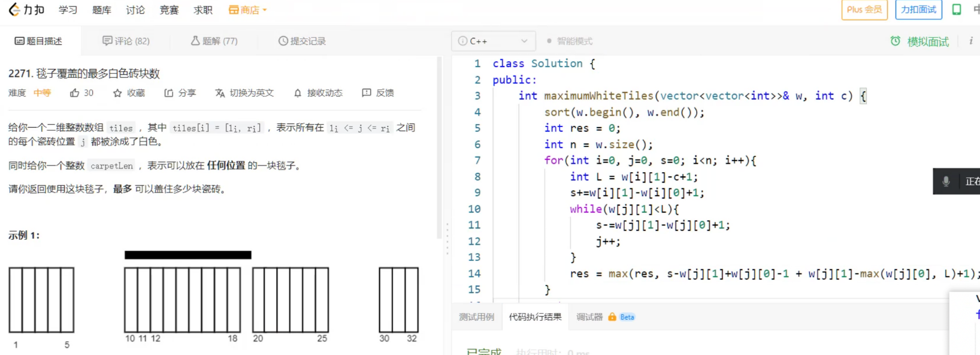980x355 pixels.
Task: Click the carpetLen inline code
Action: pyautogui.click(x=112, y=166)
